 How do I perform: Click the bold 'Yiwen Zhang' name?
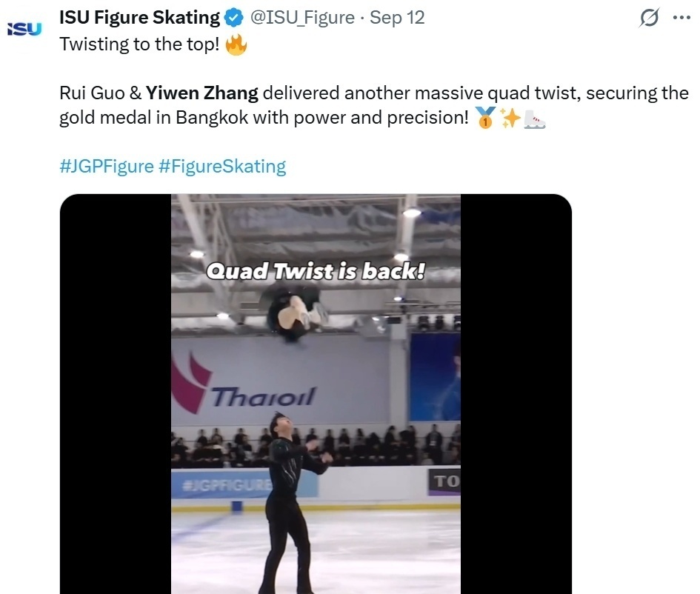[201, 93]
